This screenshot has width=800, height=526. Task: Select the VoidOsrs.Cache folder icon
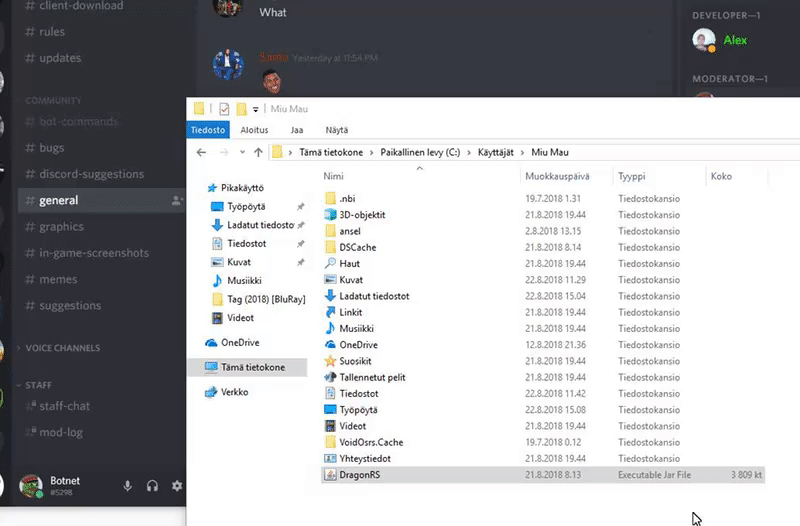330,442
